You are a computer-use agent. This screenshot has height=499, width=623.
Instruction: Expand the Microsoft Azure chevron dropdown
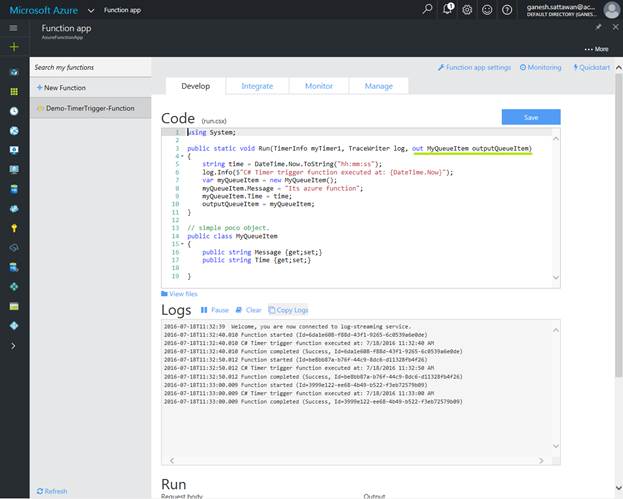[89, 10]
